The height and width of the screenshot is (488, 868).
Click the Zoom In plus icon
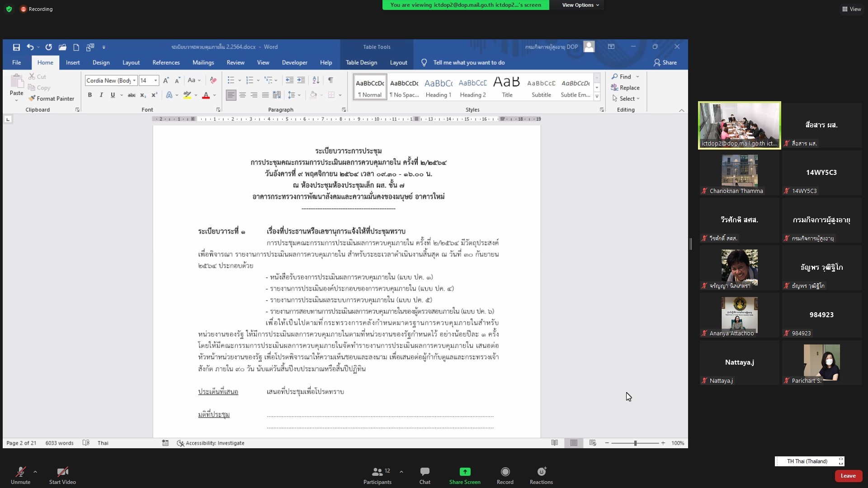tap(663, 443)
